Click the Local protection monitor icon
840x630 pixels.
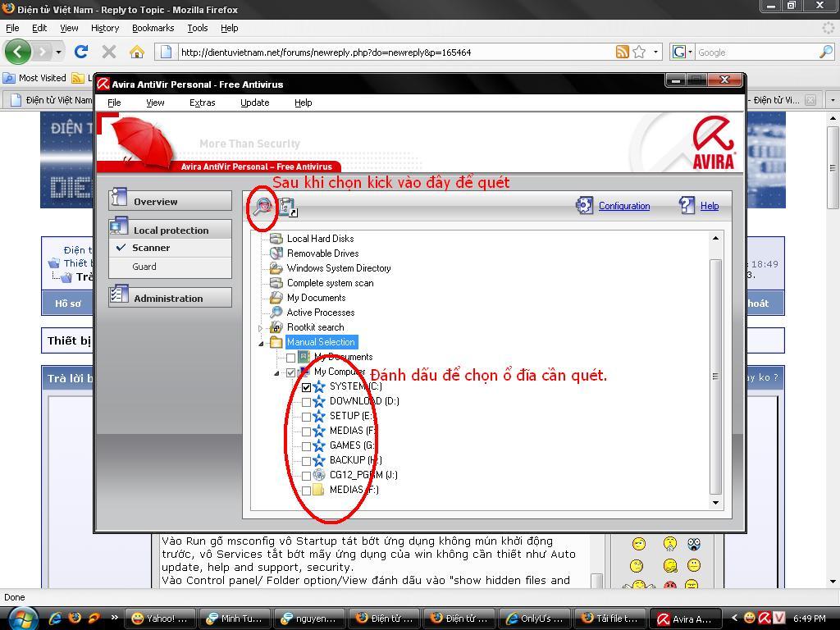point(119,226)
